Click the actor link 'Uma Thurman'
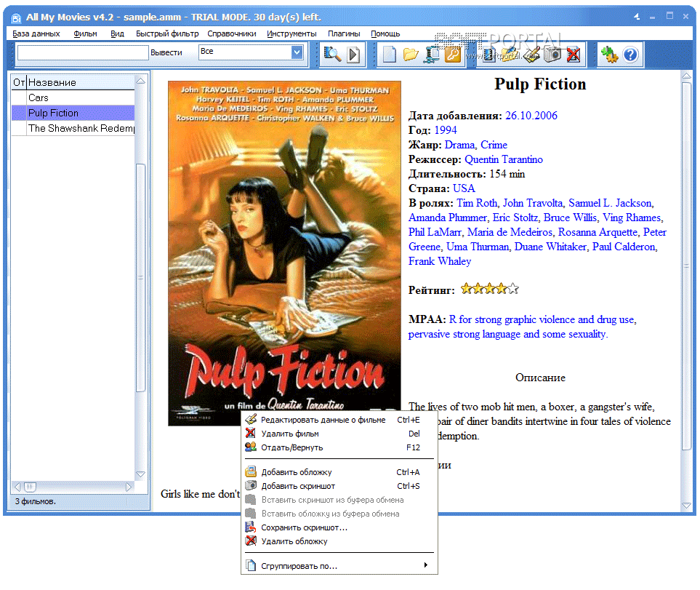 (x=478, y=247)
